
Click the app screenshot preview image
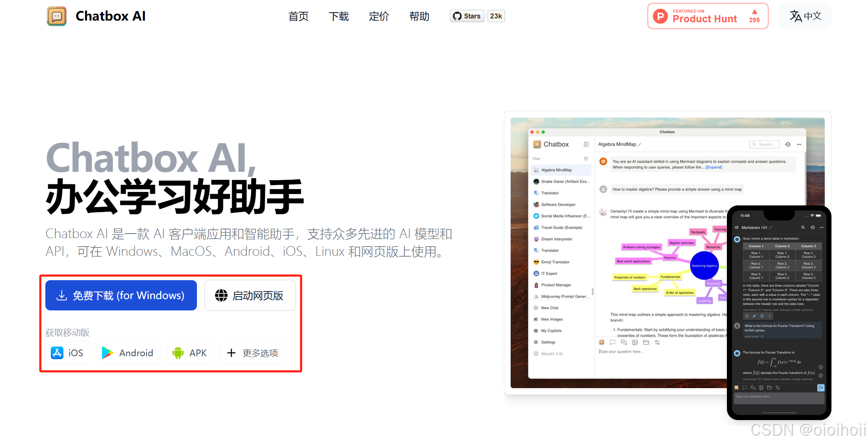click(x=668, y=253)
